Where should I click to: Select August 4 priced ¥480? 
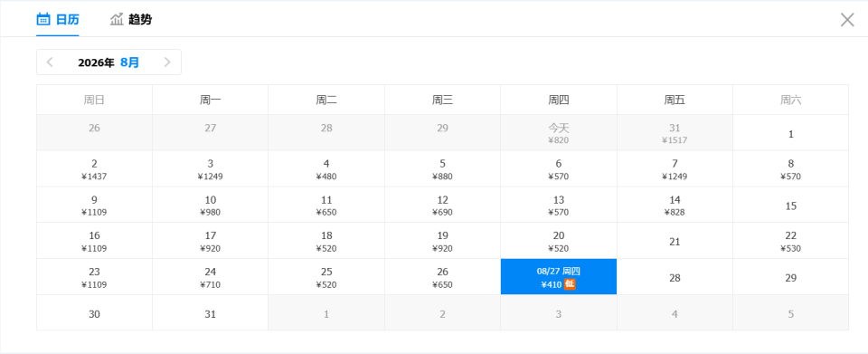point(326,168)
